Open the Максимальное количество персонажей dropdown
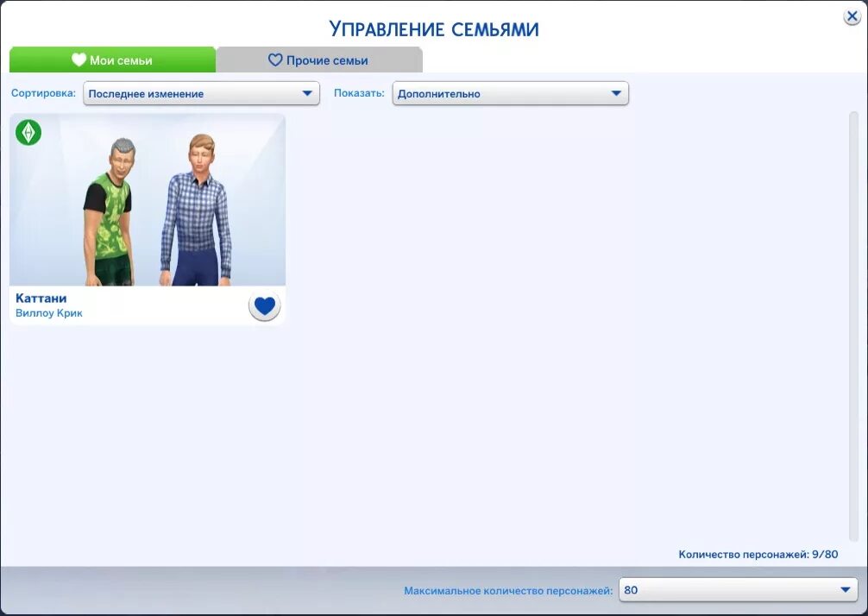This screenshot has width=868, height=616. click(x=738, y=590)
